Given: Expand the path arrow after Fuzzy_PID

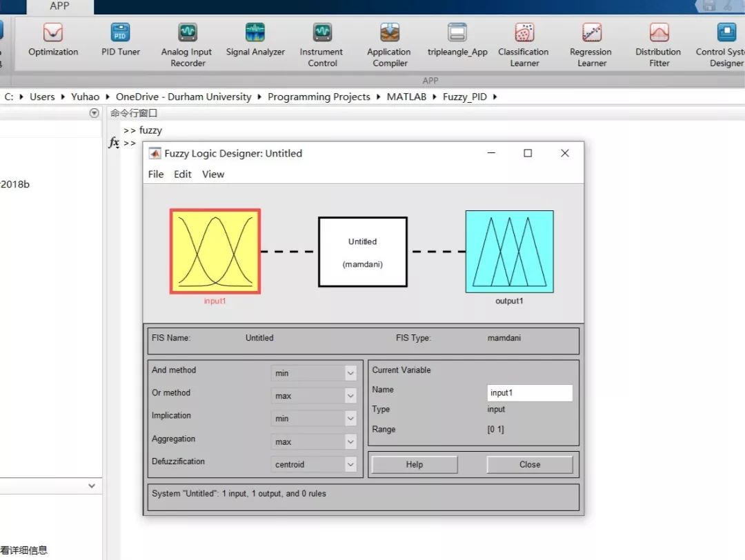Looking at the screenshot, I should point(495,97).
